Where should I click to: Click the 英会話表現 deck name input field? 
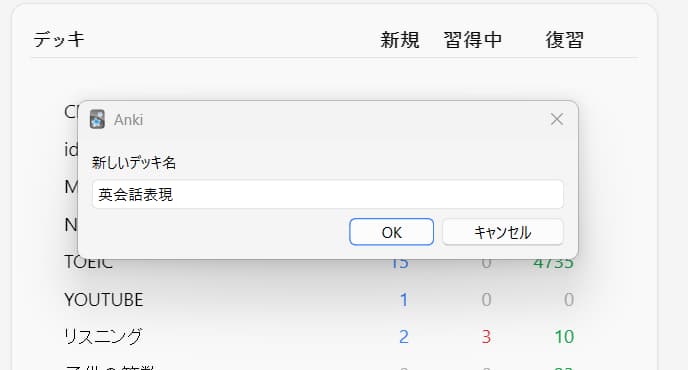pyautogui.click(x=328, y=194)
